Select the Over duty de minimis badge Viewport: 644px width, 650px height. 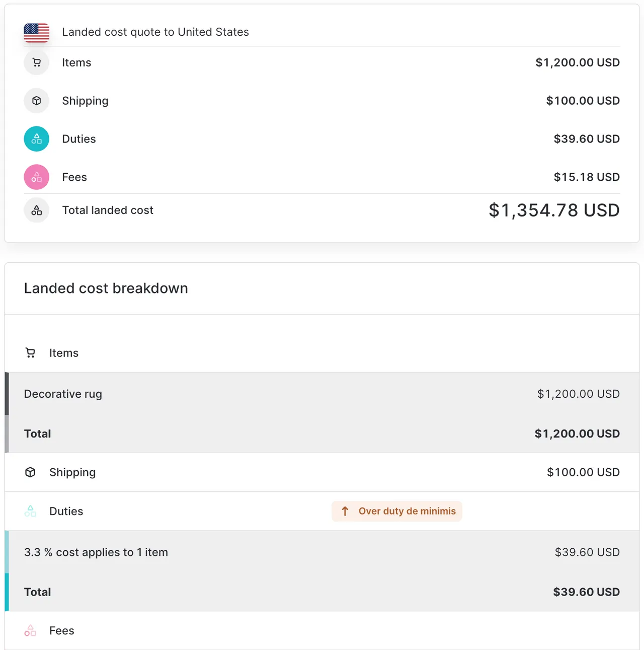point(396,511)
